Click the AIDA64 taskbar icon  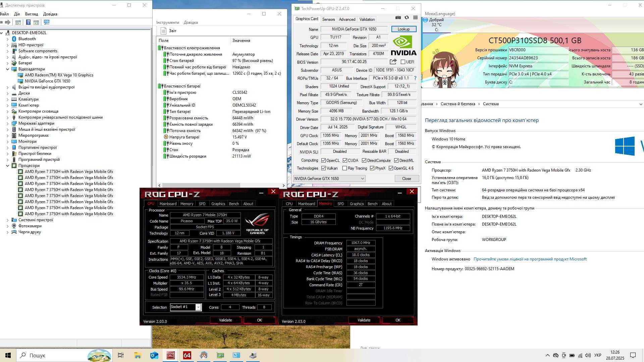187,355
